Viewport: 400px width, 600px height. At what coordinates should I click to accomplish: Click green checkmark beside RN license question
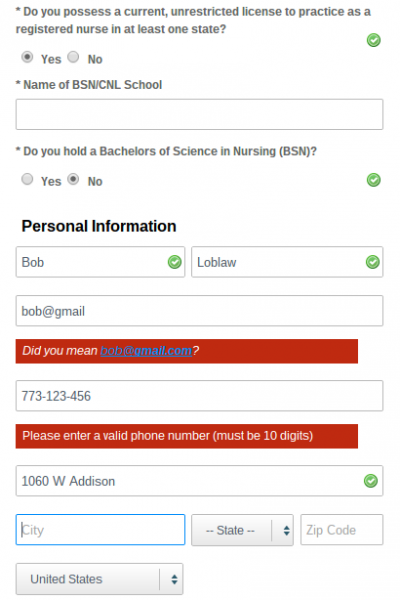373,40
